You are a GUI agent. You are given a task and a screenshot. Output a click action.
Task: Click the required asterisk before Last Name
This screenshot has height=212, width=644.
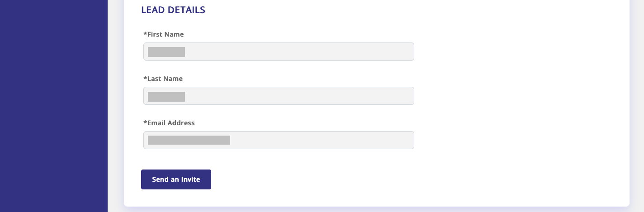(145, 78)
